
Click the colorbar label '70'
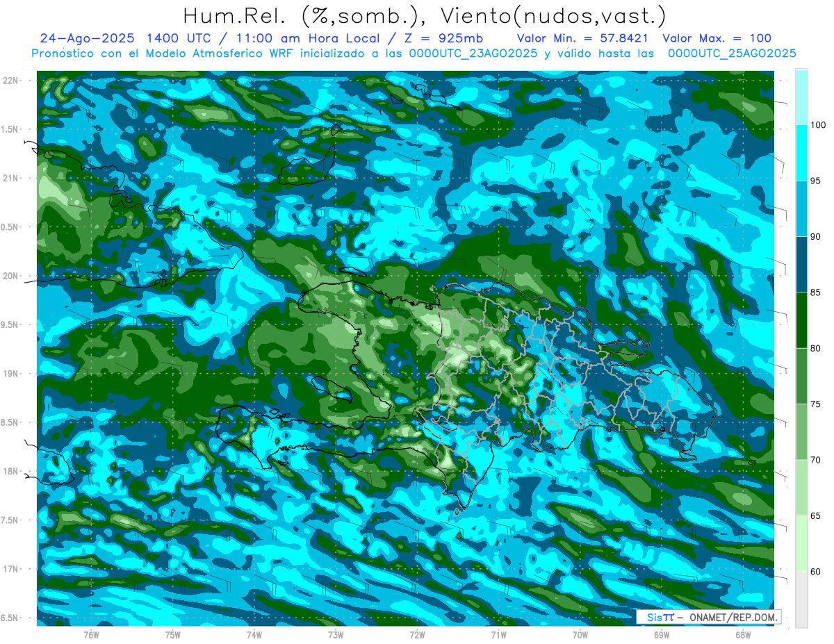click(816, 460)
